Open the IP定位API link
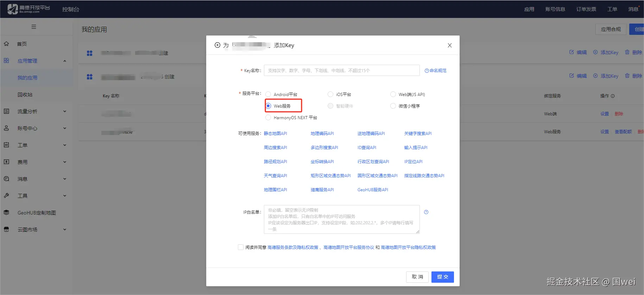The width and height of the screenshot is (644, 295). click(413, 161)
